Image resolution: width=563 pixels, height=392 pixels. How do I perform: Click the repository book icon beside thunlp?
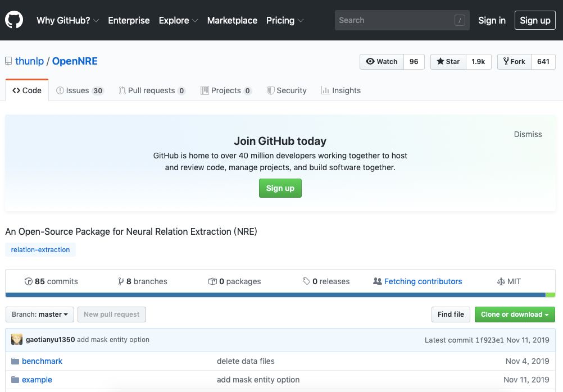[8, 61]
